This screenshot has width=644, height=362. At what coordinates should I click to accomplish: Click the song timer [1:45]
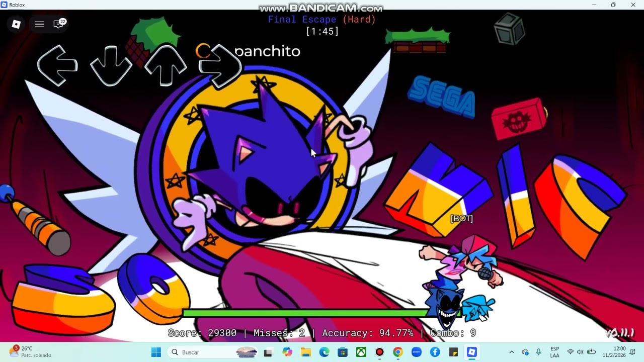(322, 31)
